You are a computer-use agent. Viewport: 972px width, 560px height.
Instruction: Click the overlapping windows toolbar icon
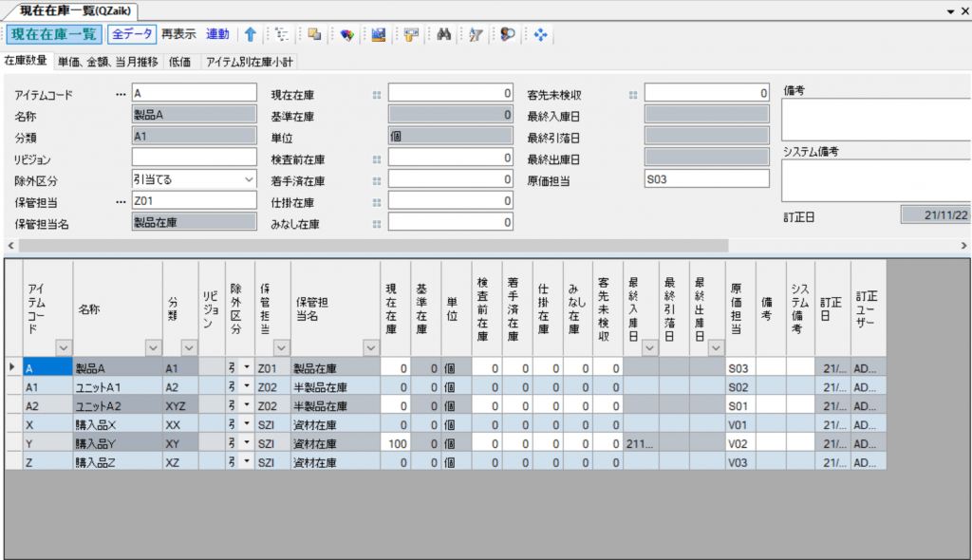point(314,35)
